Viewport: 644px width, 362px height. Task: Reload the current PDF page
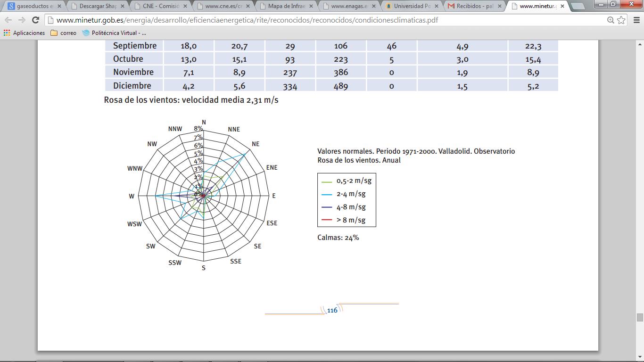coord(35,20)
